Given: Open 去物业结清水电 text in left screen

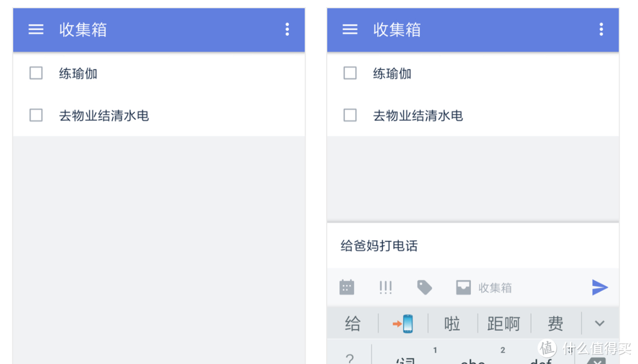Looking at the screenshot, I should (x=104, y=116).
